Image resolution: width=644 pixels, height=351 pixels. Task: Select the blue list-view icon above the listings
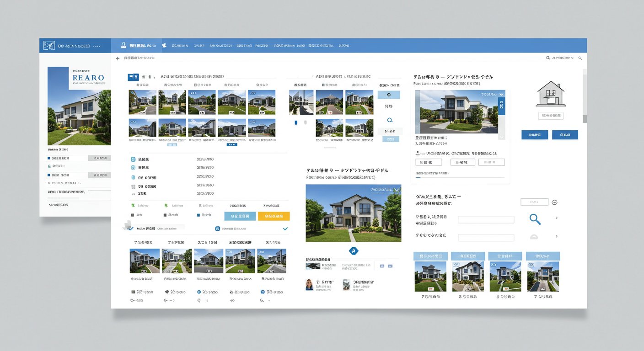[133, 77]
